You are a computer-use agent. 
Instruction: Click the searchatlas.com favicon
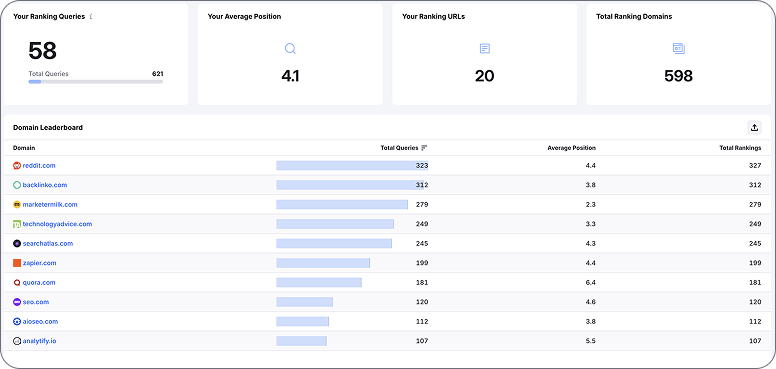click(17, 243)
